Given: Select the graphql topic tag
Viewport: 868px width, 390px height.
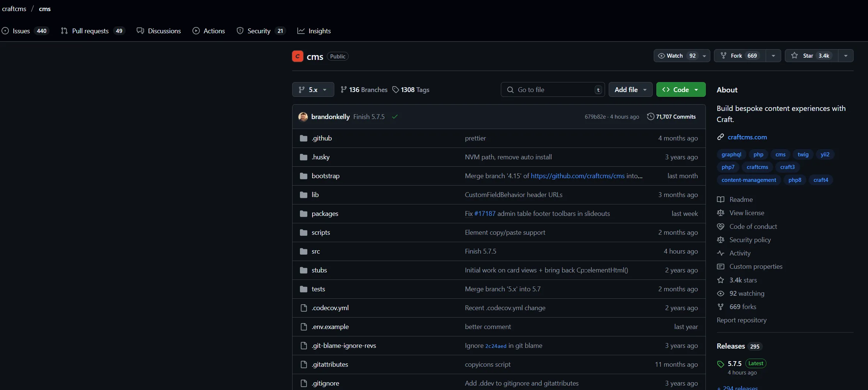Looking at the screenshot, I should pyautogui.click(x=731, y=155).
